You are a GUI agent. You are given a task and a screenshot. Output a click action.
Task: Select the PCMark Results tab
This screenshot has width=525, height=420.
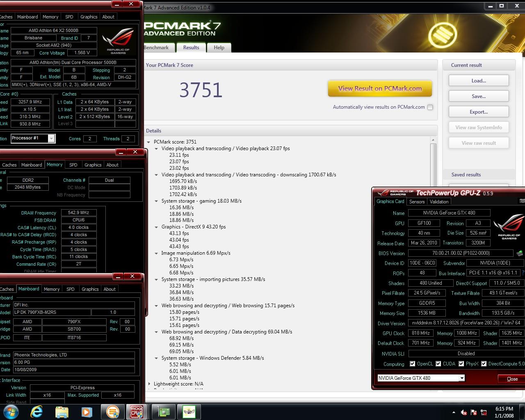click(x=191, y=48)
